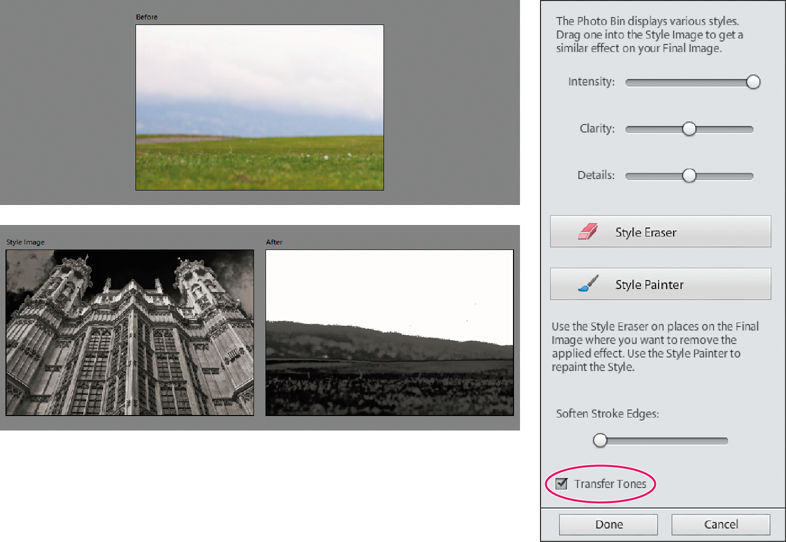
Task: Click the Cancel button
Action: pos(721,524)
